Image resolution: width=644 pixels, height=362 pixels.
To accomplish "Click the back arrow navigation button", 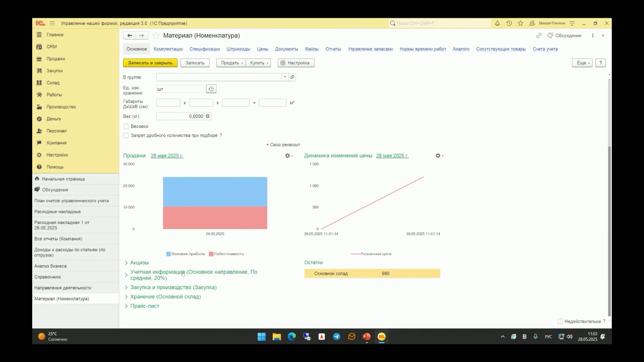I will 129,36.
